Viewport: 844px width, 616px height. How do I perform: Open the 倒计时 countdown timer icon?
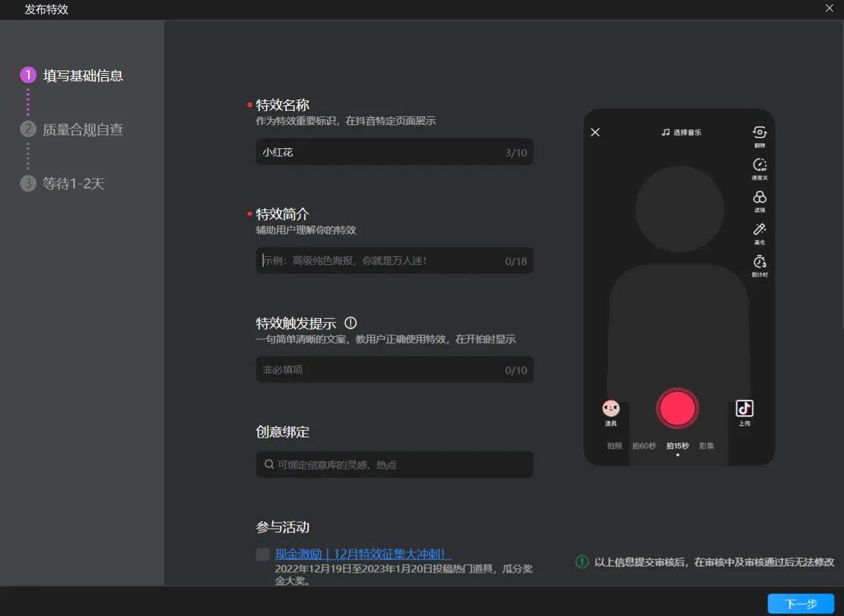click(x=759, y=263)
